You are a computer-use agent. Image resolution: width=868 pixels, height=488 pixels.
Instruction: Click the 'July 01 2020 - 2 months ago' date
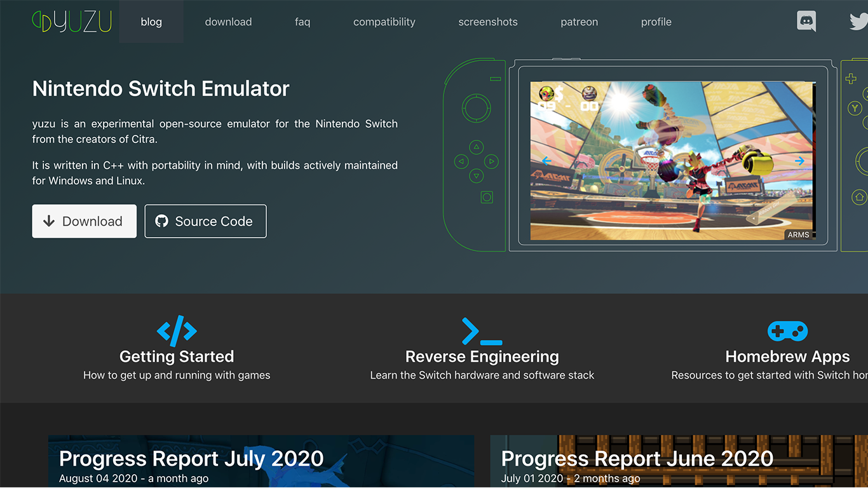[x=571, y=478]
